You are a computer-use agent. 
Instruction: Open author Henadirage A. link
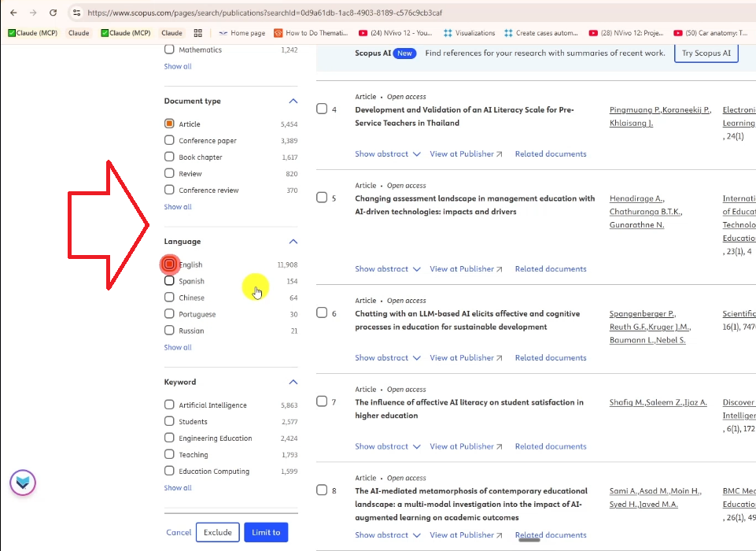pos(636,198)
